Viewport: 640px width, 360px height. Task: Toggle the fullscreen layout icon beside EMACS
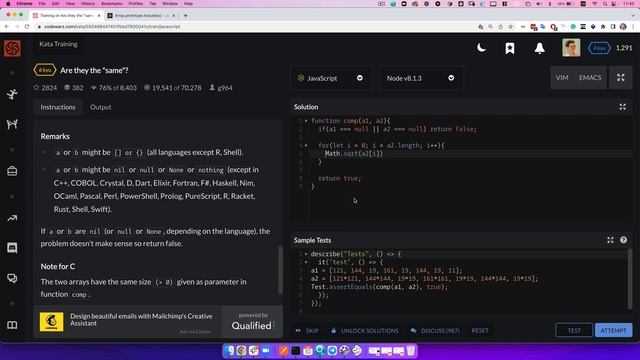coord(620,78)
